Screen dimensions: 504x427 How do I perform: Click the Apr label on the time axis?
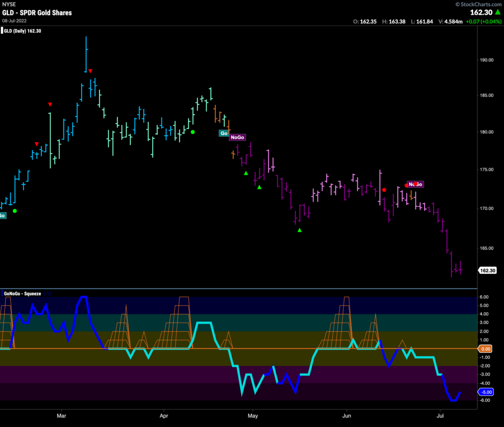[x=164, y=416]
